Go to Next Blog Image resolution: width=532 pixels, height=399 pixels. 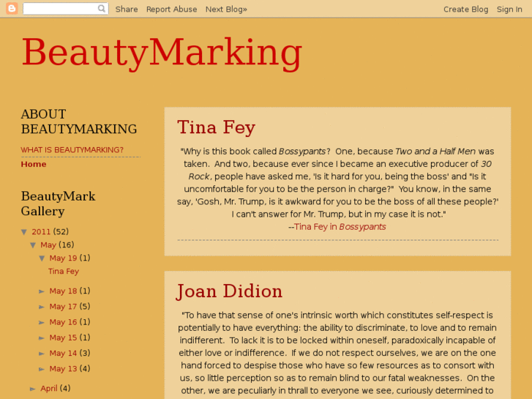click(226, 10)
